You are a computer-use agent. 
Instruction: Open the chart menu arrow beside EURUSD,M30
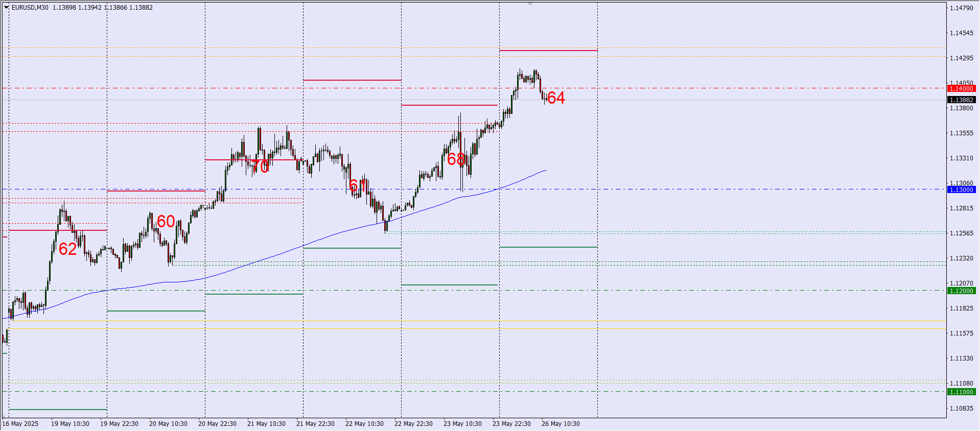pos(7,8)
